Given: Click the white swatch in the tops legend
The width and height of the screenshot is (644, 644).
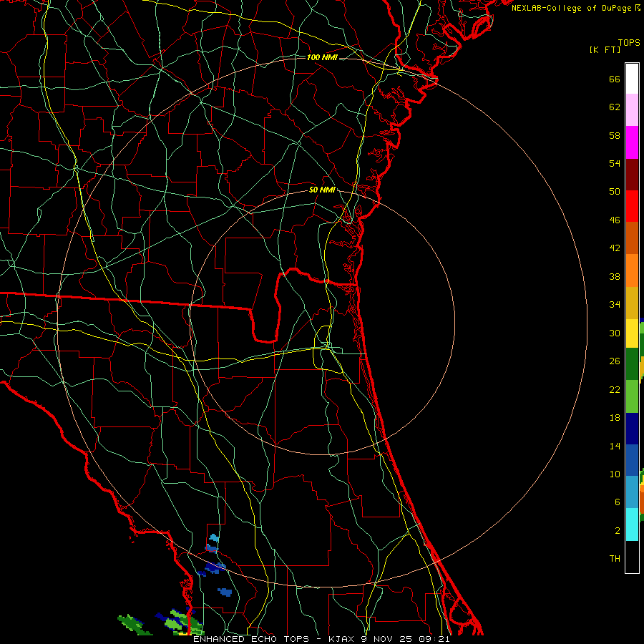Looking at the screenshot, I should (632, 79).
